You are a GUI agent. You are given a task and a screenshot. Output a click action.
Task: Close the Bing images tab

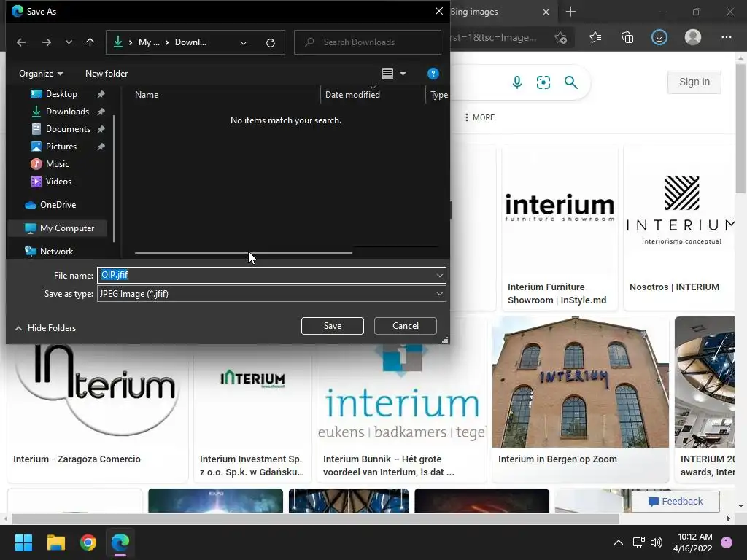[x=546, y=12]
